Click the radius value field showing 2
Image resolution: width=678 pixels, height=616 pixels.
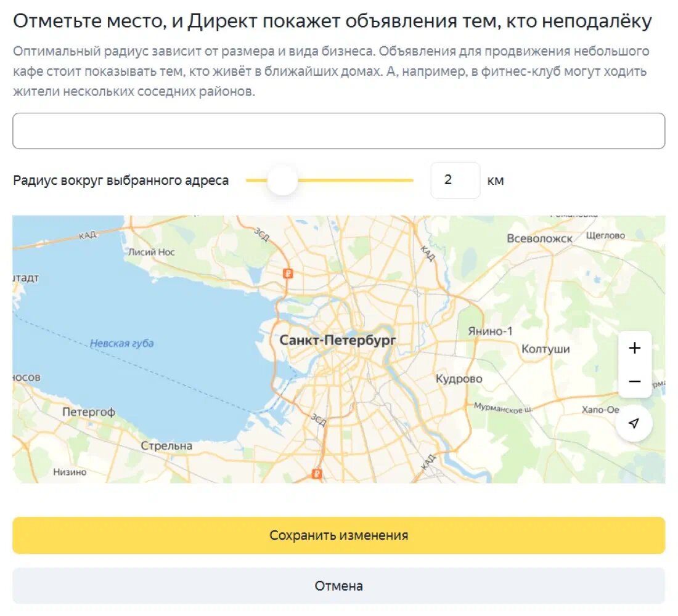[455, 180]
